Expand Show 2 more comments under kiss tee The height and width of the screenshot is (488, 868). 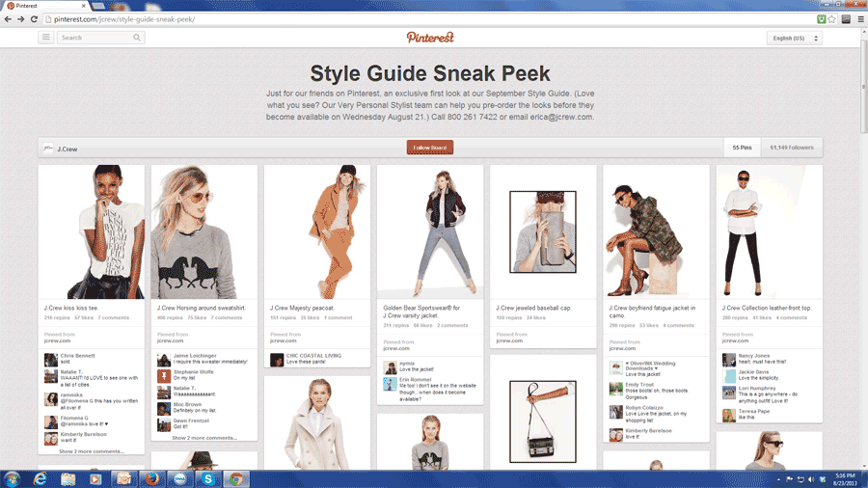pyautogui.click(x=92, y=451)
